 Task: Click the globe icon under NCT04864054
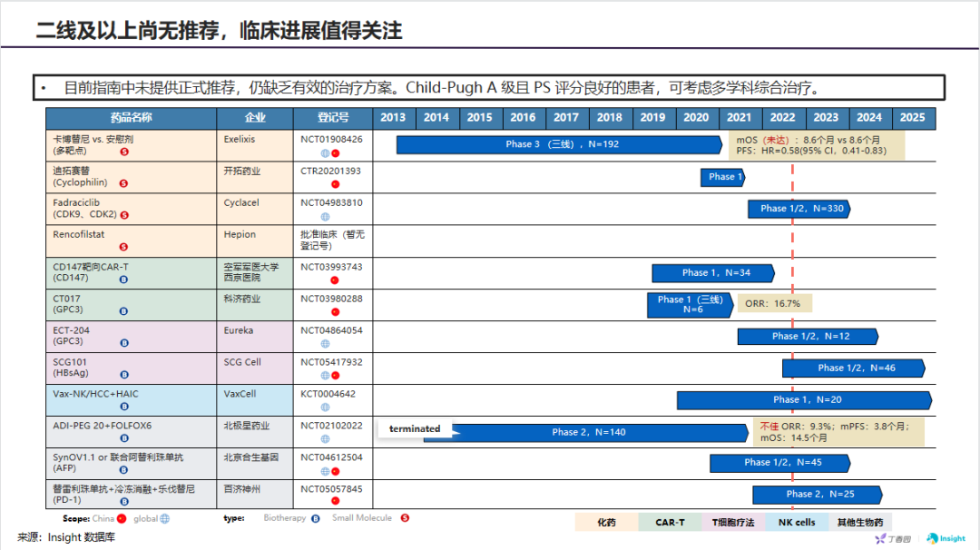(325, 344)
